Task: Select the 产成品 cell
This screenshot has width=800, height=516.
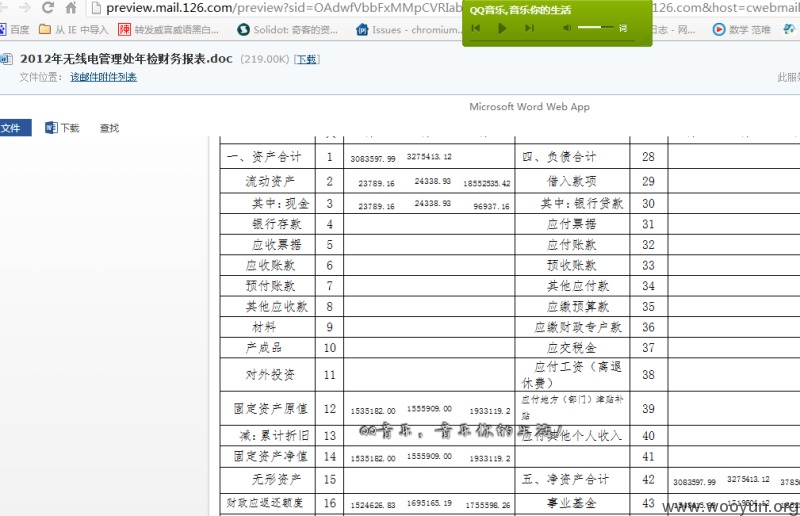Action: [x=268, y=348]
